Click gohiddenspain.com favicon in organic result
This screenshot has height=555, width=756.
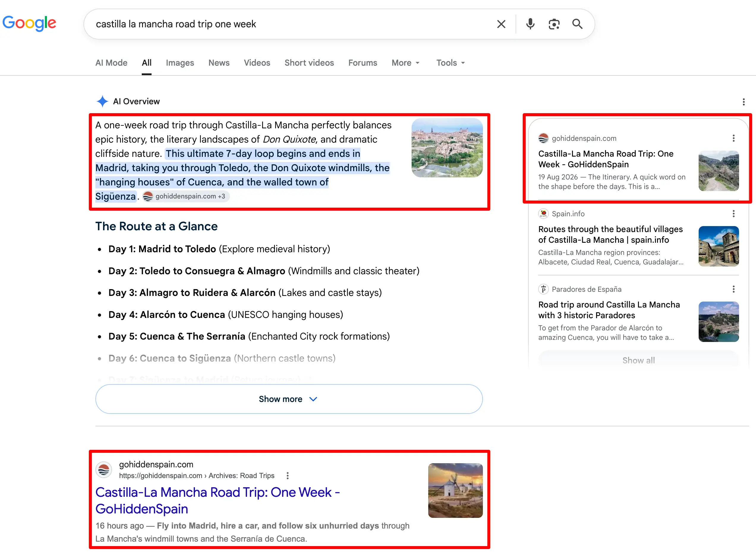click(104, 470)
